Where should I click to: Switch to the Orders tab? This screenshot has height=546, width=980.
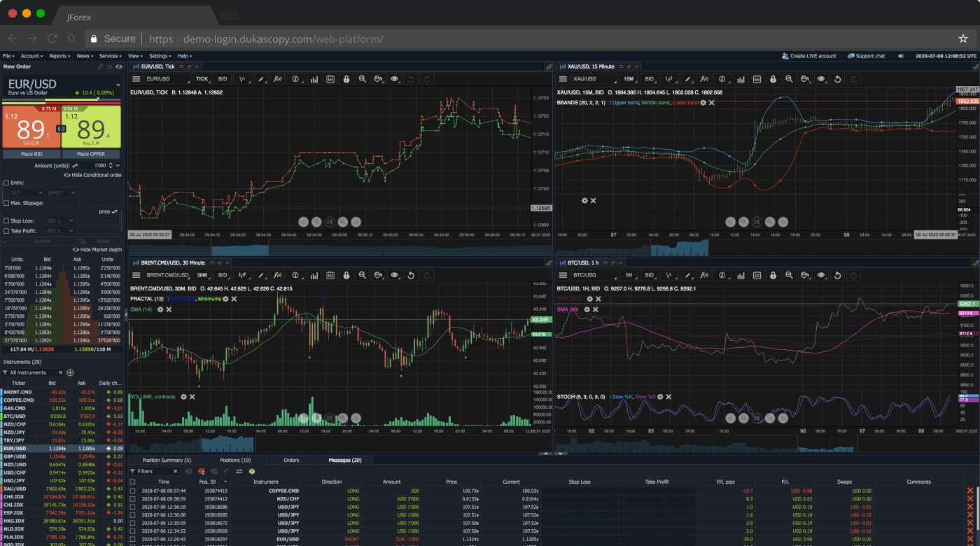point(290,460)
